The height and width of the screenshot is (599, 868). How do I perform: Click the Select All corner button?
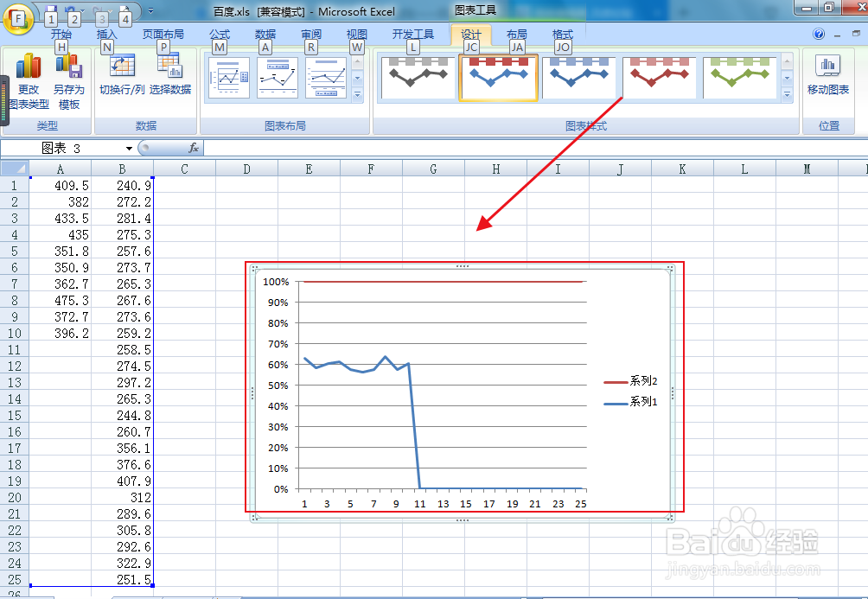pos(15,169)
